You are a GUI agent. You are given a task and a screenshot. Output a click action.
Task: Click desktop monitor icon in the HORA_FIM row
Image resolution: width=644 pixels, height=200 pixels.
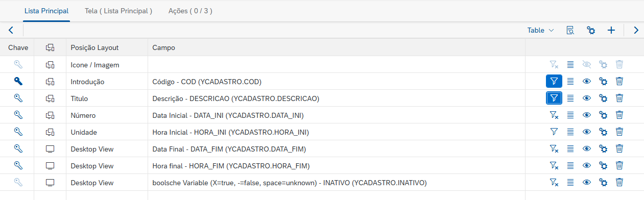pyautogui.click(x=50, y=165)
